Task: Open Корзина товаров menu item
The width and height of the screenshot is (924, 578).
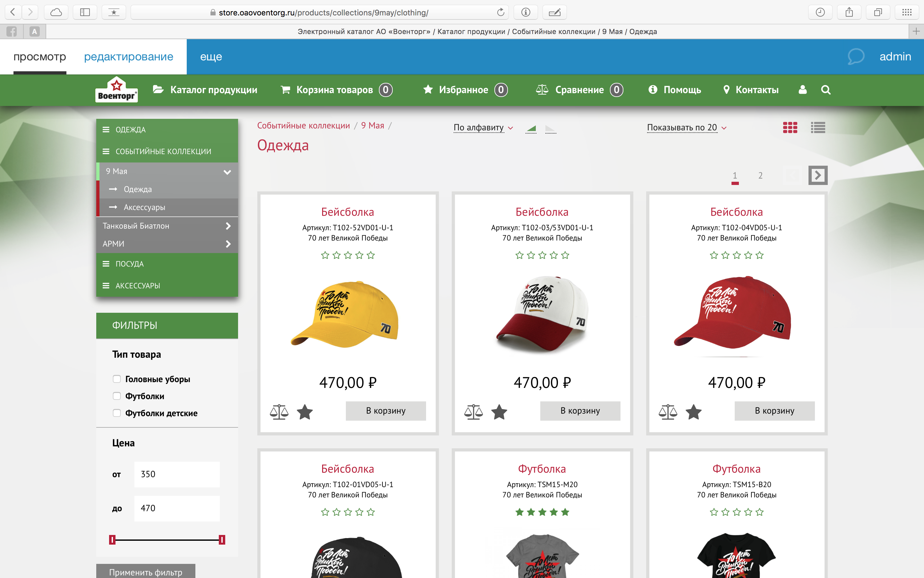Action: [x=336, y=90]
